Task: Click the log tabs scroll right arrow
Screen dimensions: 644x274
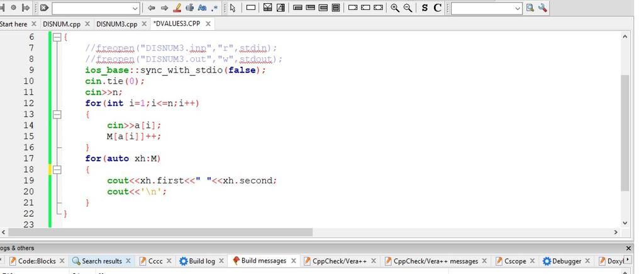Action: (x=627, y=260)
